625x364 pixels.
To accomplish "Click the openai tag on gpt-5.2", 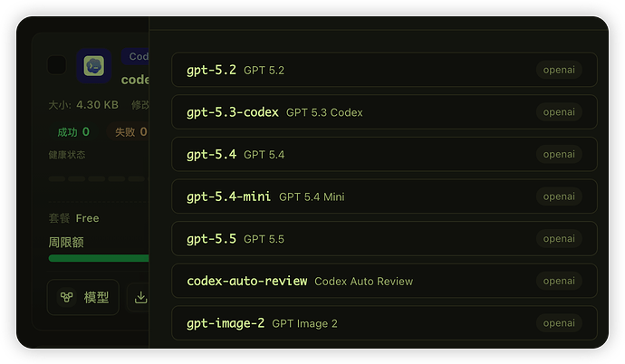I will (x=559, y=70).
